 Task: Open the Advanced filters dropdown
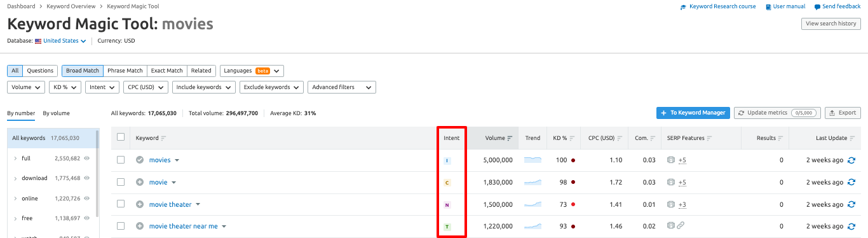(341, 87)
